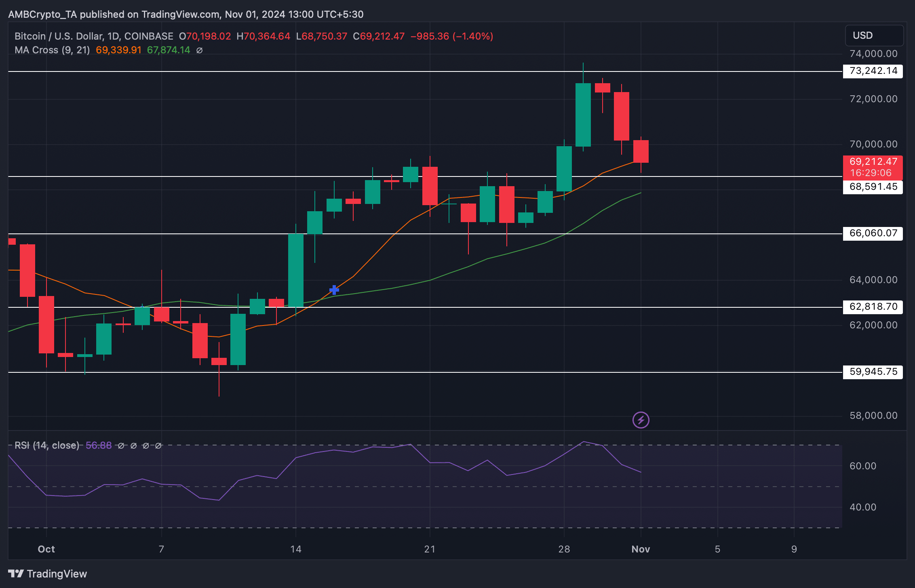Click the 68,591.45 price level label
Screen dimensions: 915x588
click(873, 187)
